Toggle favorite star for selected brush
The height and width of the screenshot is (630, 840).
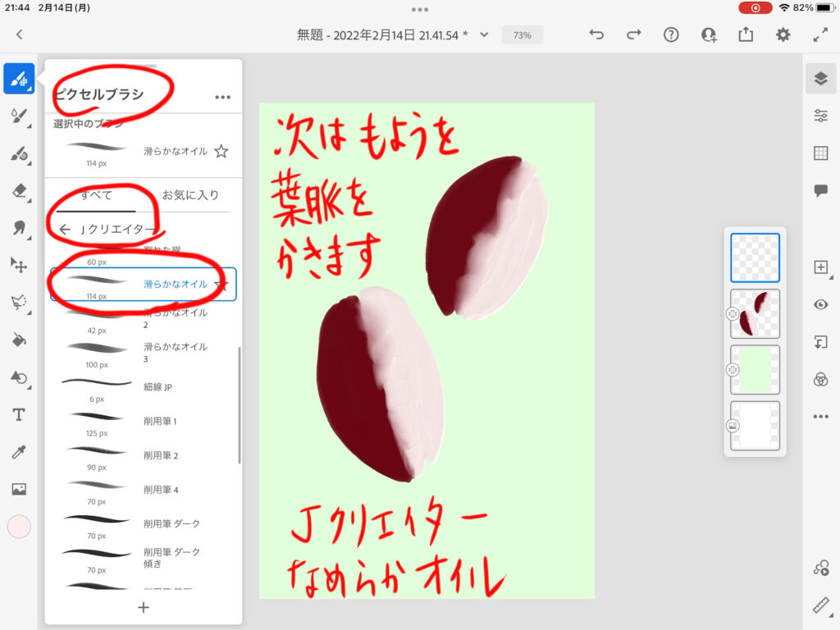[x=220, y=151]
